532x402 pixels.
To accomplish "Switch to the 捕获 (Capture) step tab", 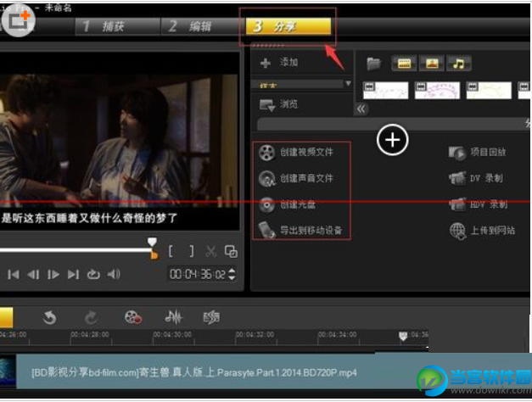I will [117, 26].
